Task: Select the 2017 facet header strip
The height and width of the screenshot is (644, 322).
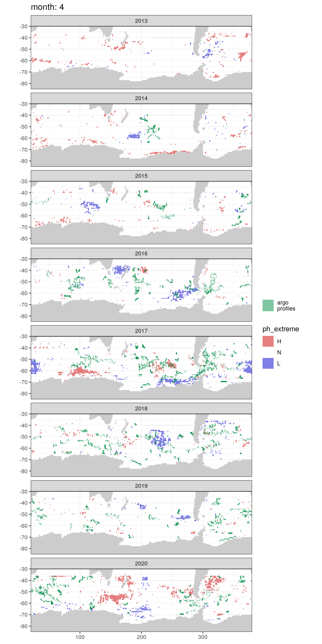Action: click(x=141, y=331)
